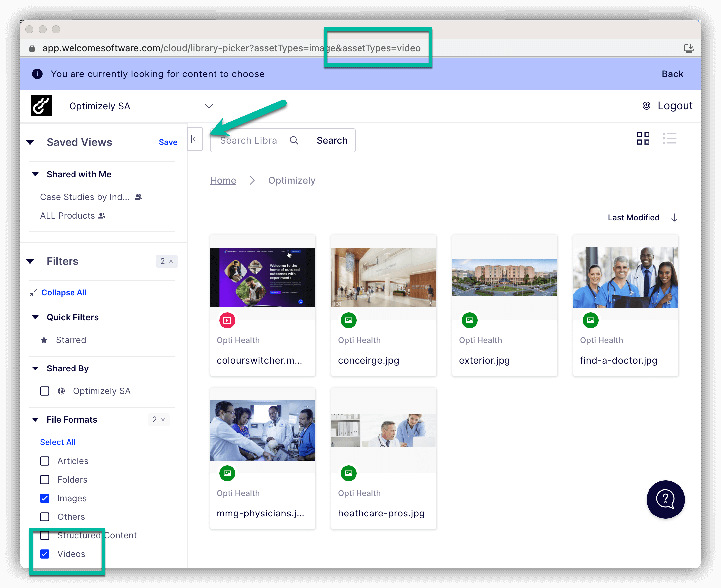Collapse the File Formats group
This screenshot has width=721, height=588.
(35, 420)
